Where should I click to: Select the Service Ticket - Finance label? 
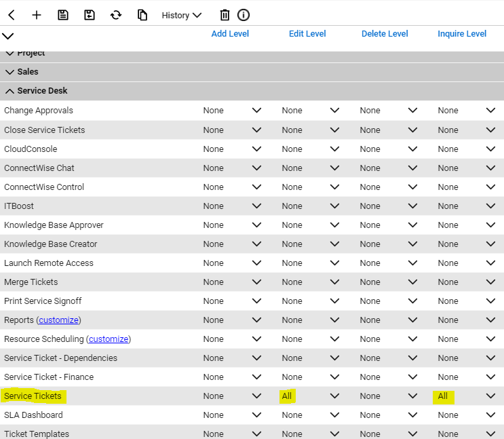(x=49, y=377)
